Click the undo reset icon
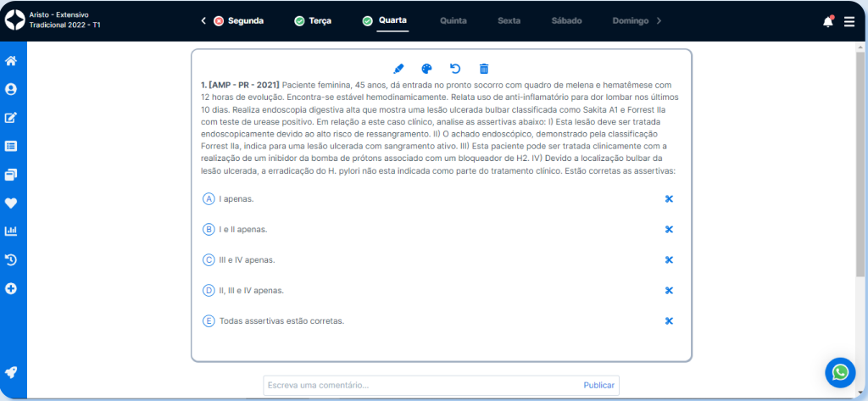Screen dimensions: 868x401 [455, 69]
